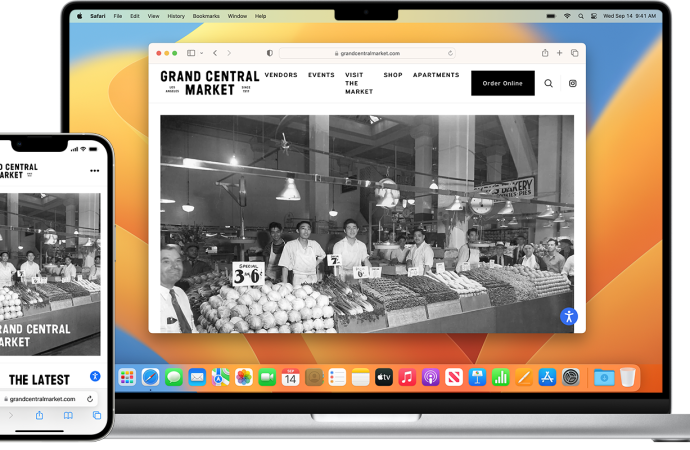Open Podcasts from the Dock
Image resolution: width=690 pixels, height=450 pixels.
(430, 377)
